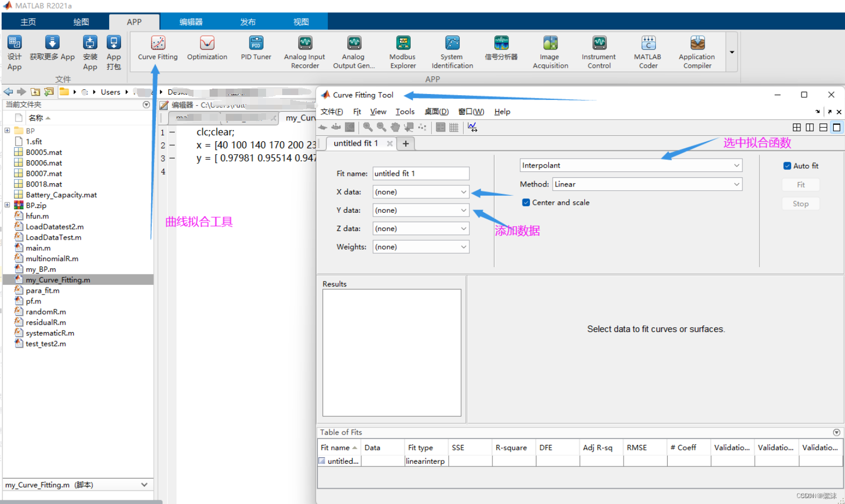Uncheck Center and scale checkbox
845x504 pixels.
pos(526,203)
